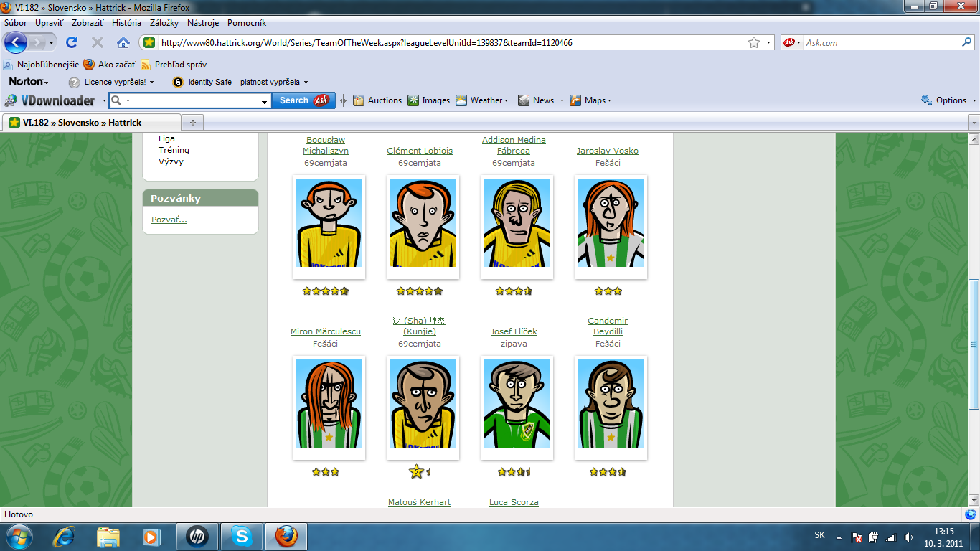Image resolution: width=980 pixels, height=551 pixels.
Task: Expand the News dropdown arrow
Action: (x=562, y=100)
